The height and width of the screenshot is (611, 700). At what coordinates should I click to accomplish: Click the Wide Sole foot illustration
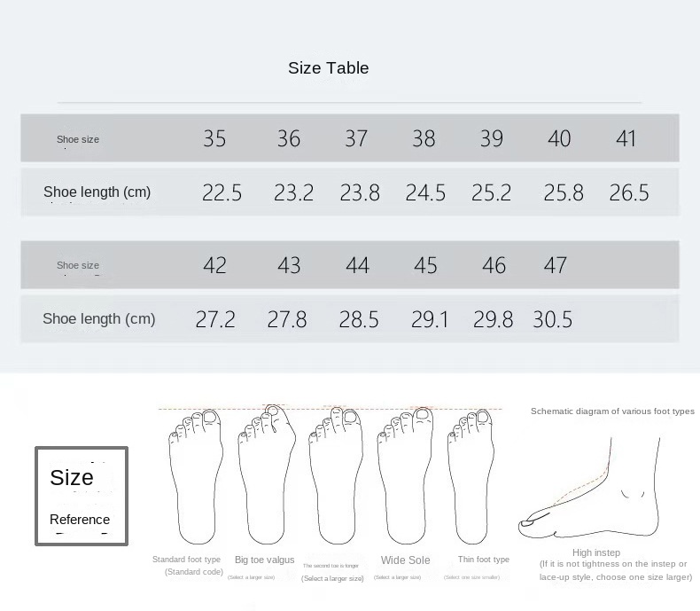pos(405,479)
